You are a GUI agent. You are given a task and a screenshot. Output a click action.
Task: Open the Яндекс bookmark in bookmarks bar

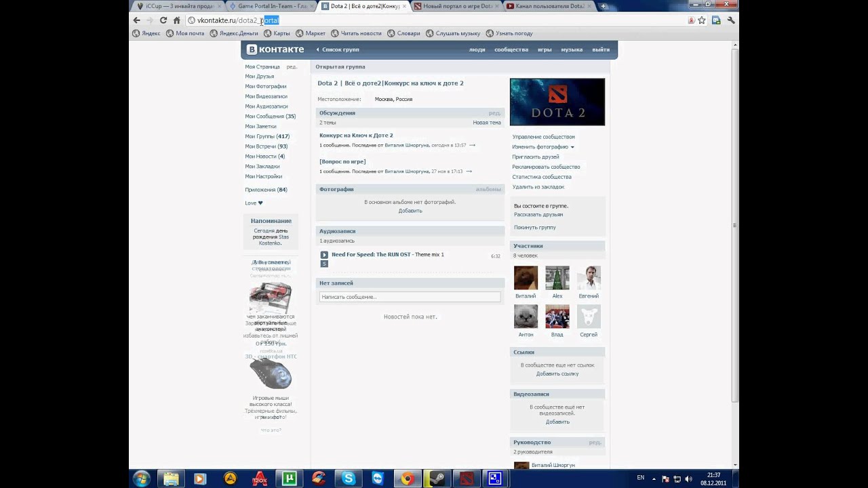point(146,33)
